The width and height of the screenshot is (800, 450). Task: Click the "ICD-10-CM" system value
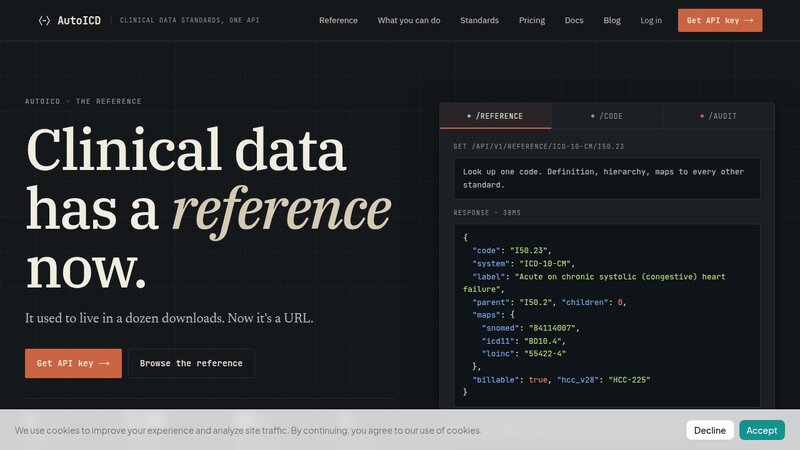[x=545, y=264]
